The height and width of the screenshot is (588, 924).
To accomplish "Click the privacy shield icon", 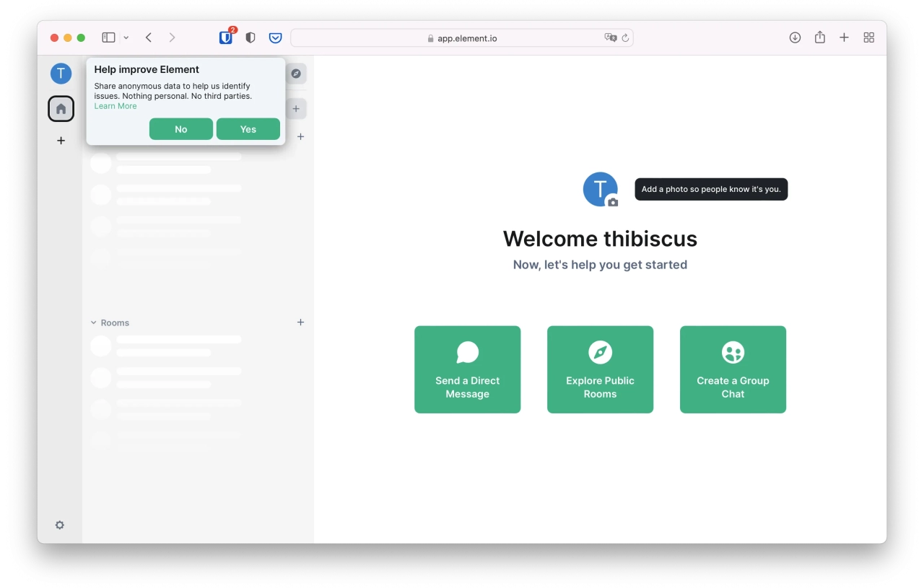I will (x=250, y=38).
